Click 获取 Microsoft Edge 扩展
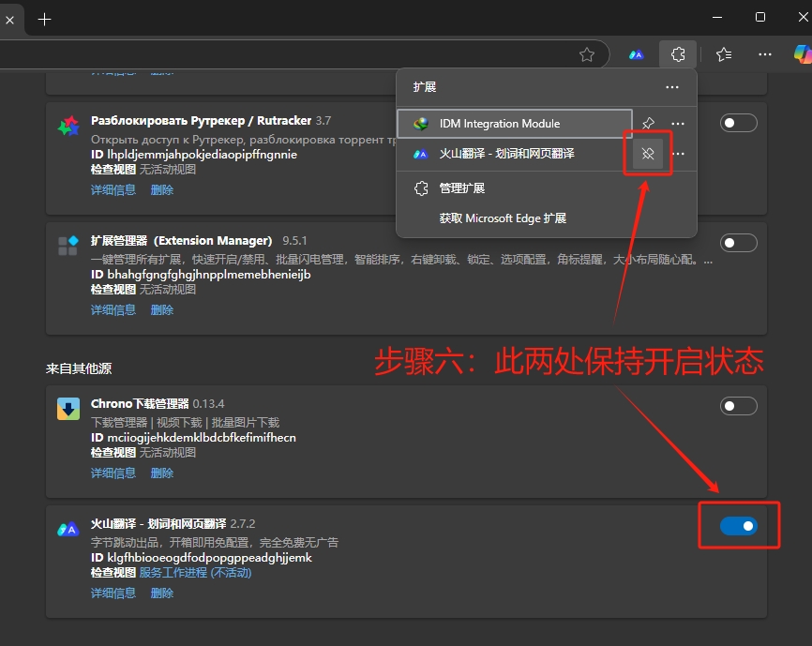812x646 pixels. coord(547,218)
